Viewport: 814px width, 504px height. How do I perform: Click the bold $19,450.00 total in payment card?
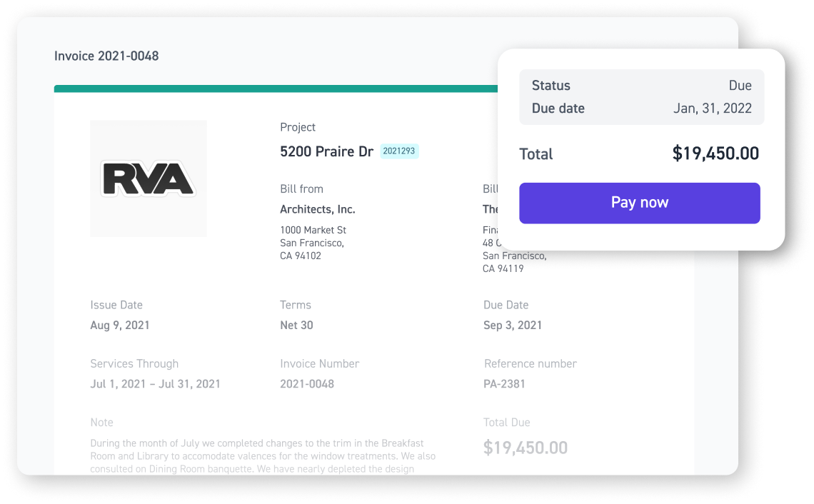click(715, 153)
